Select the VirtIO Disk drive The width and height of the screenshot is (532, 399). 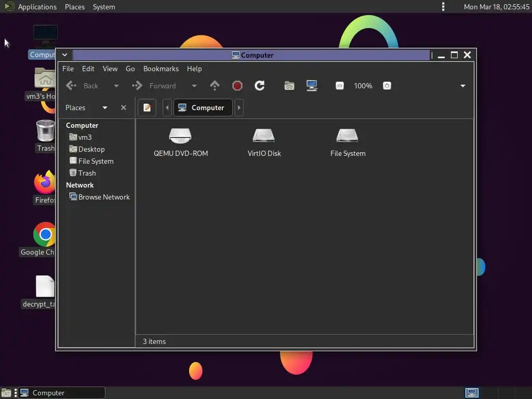click(264, 142)
